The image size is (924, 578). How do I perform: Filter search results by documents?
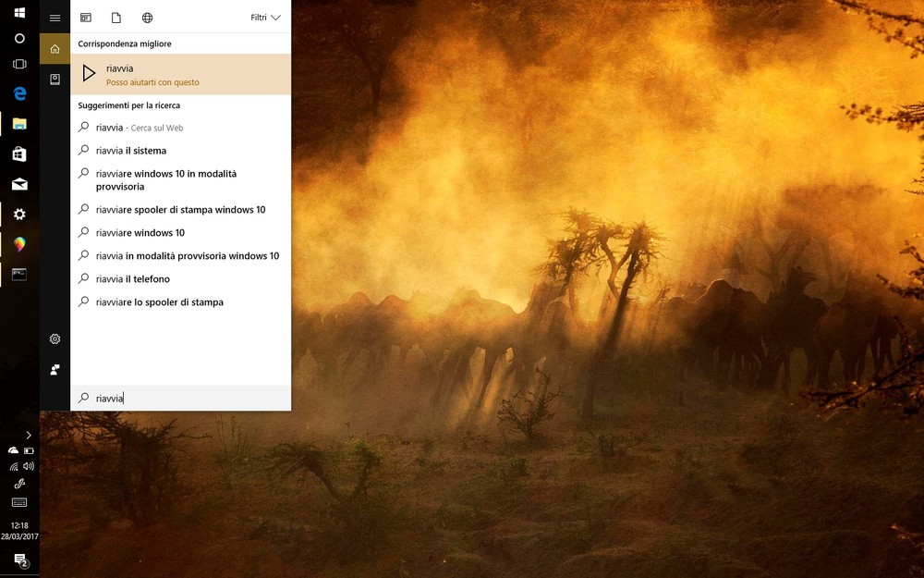(x=116, y=18)
